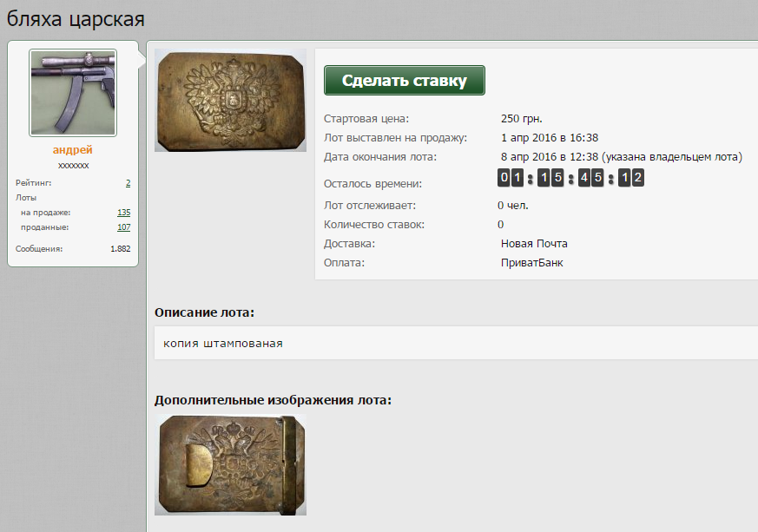This screenshot has width=758, height=532.
Task: Open the "107" sold lots link
Action: tap(123, 227)
